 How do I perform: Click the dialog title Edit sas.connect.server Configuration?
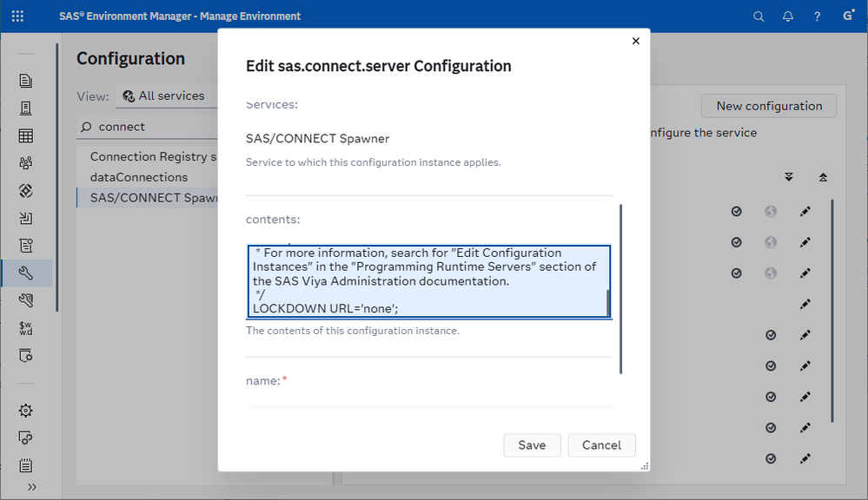[379, 66]
